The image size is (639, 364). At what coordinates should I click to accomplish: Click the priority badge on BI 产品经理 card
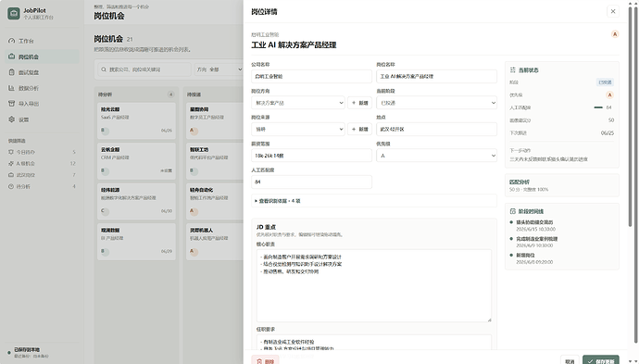(x=105, y=251)
